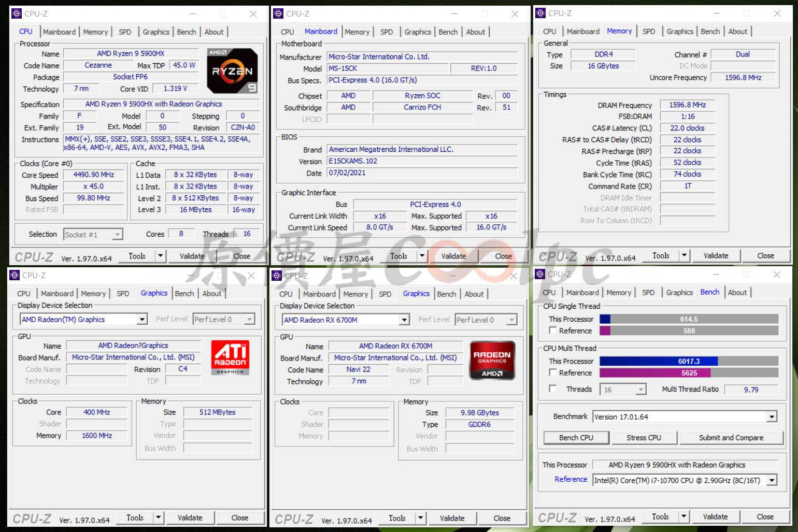The width and height of the screenshot is (798, 532).
Task: Open Tools dropdown arrow in CPU window
Action: point(160,256)
